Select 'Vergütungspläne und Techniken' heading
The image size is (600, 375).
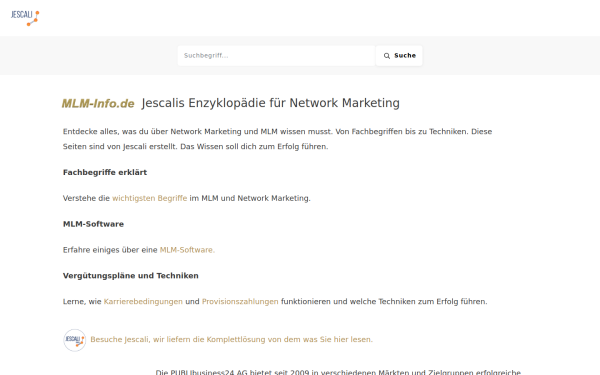point(130,276)
